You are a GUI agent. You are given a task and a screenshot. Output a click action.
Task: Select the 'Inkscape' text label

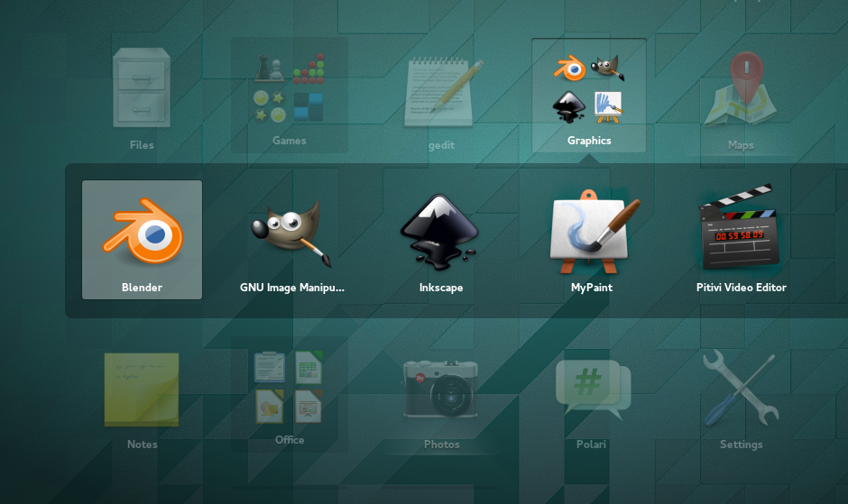[440, 288]
